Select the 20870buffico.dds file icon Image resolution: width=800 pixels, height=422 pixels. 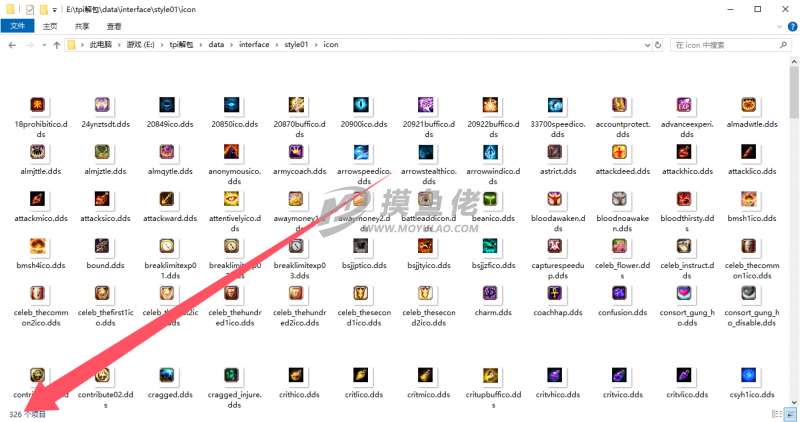point(296,105)
